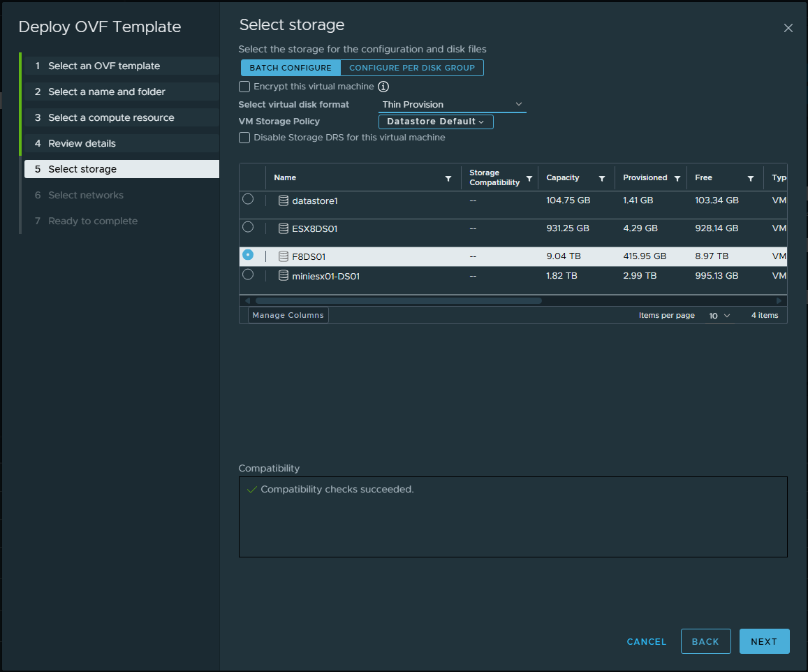Image resolution: width=808 pixels, height=672 pixels.
Task: Click the Next button
Action: pyautogui.click(x=764, y=641)
